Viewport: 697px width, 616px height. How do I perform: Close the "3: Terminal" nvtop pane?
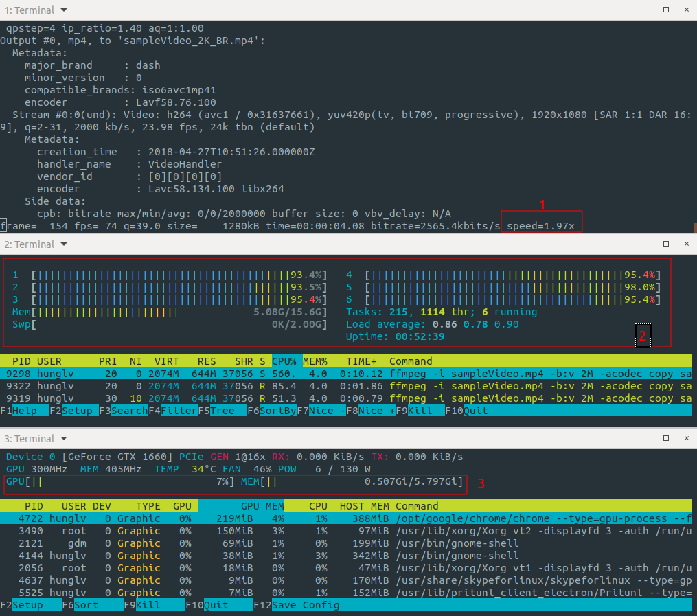(686, 438)
